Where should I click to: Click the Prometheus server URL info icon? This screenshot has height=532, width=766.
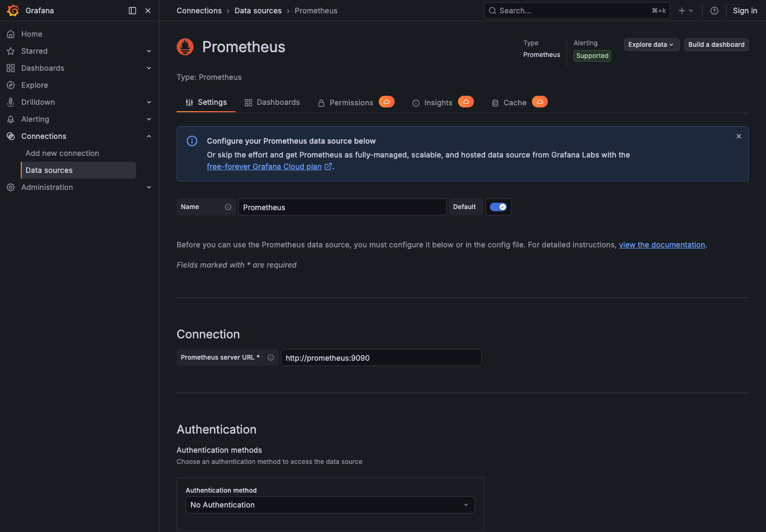(x=271, y=358)
